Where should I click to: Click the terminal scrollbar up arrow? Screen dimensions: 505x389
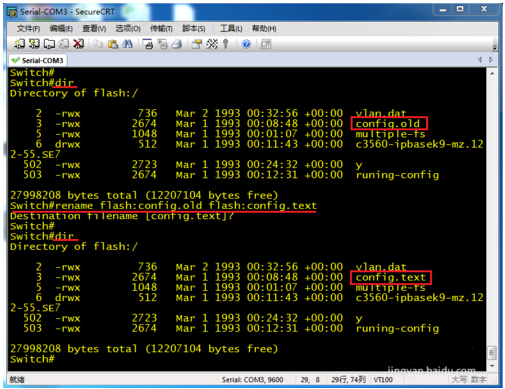492,73
